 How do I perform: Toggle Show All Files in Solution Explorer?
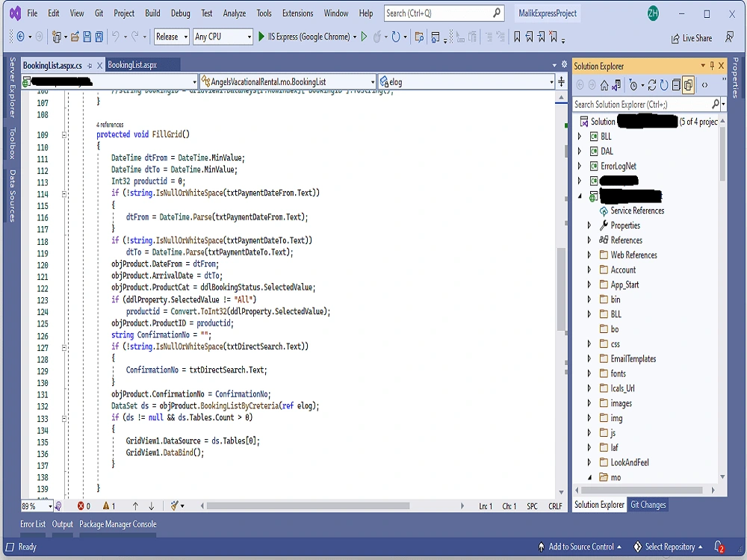point(689,85)
